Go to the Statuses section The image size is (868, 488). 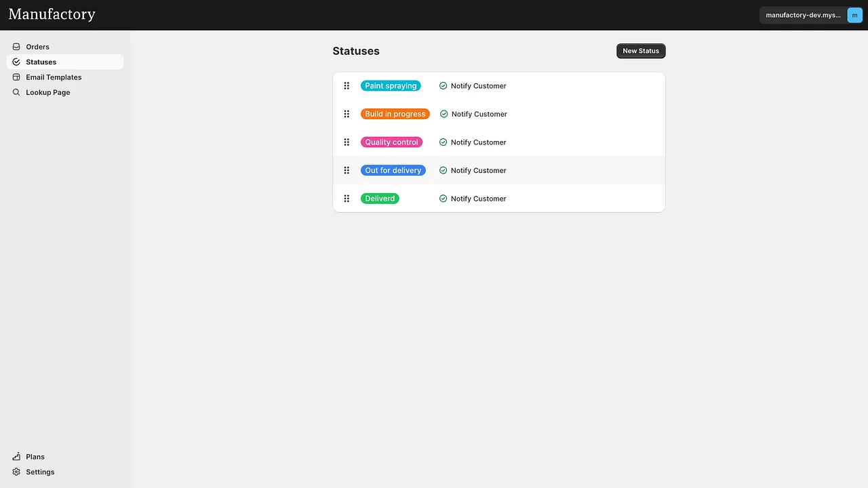41,62
